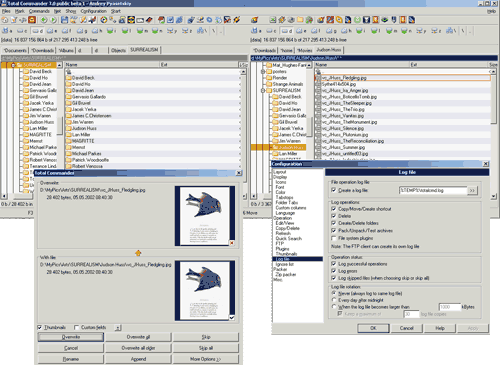Click OK in the Configuration dialog
Viewport: 500px width, 365px height.
[x=373, y=328]
